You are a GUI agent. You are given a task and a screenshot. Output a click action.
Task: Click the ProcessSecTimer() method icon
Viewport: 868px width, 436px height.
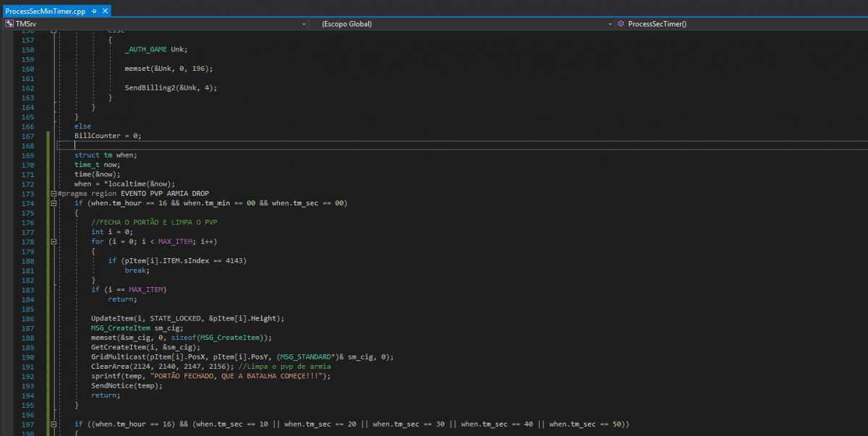coord(621,24)
